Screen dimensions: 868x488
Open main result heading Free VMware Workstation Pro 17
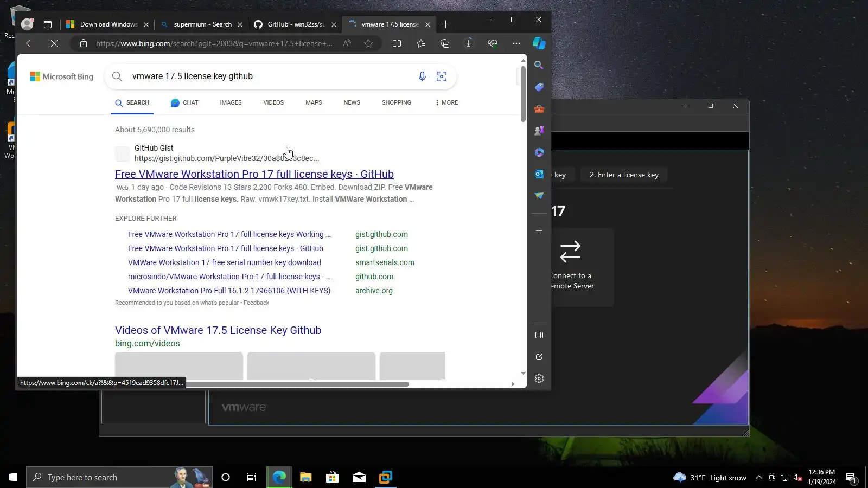coord(254,174)
